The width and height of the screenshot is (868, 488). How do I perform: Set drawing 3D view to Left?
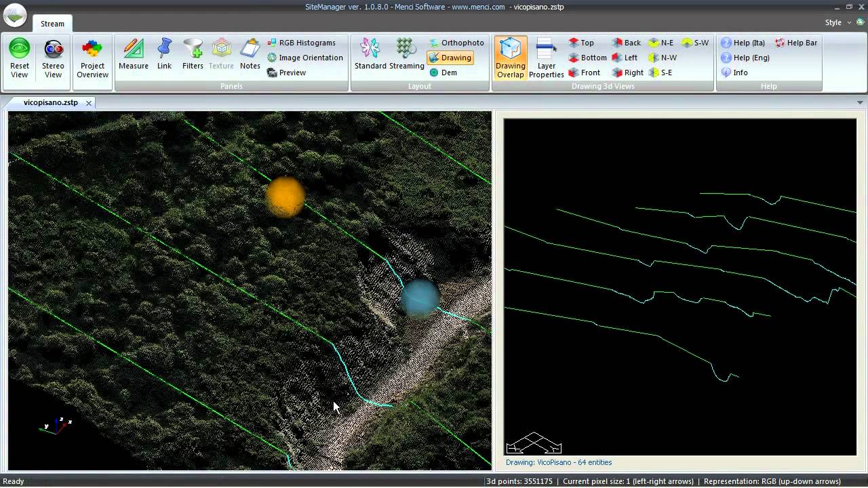point(625,58)
